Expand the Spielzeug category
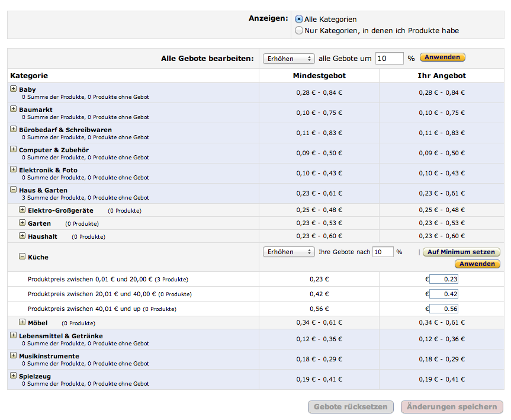The height and width of the screenshot is (420, 511). point(14,376)
